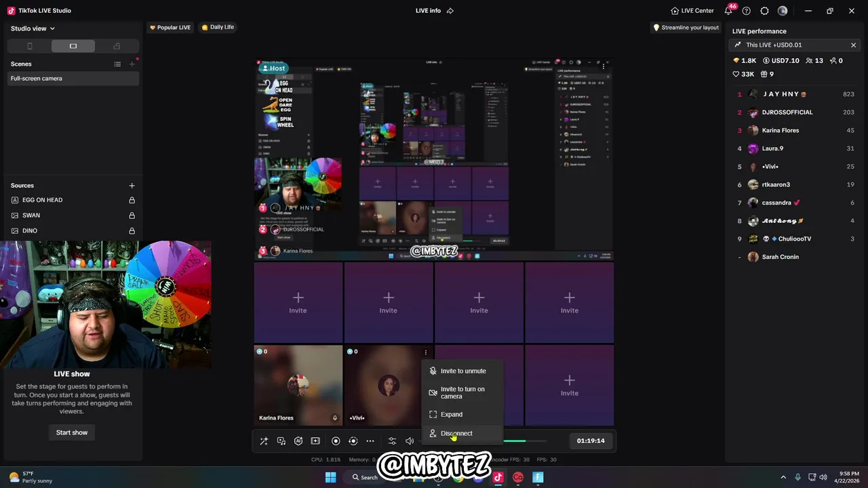Open the profile avatar in title bar
Viewport: 868px width, 488px height.
(x=783, y=11)
